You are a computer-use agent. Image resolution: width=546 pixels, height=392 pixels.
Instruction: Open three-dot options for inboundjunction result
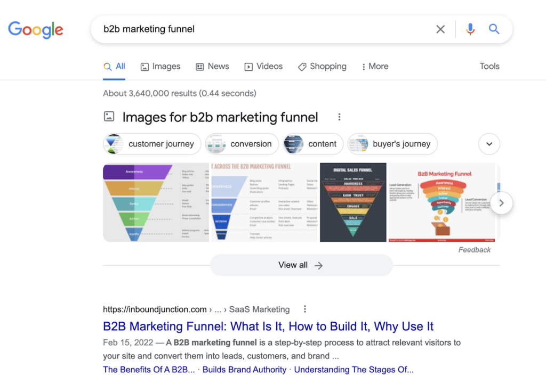(305, 309)
